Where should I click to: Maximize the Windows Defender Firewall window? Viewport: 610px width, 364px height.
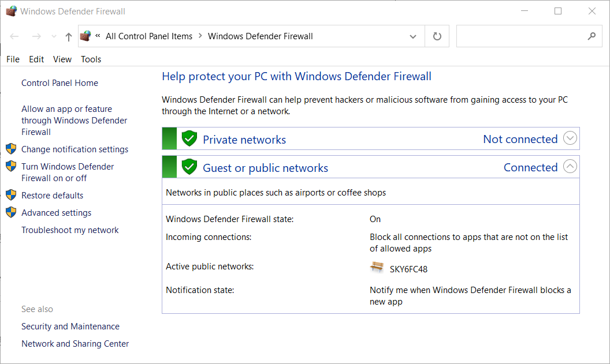pyautogui.click(x=558, y=11)
